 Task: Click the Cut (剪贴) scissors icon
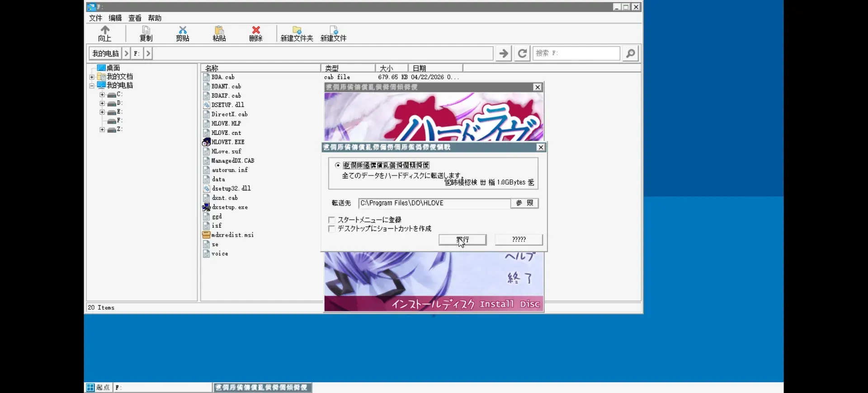(183, 30)
